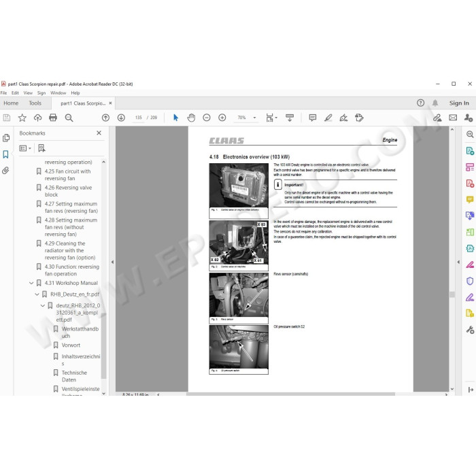Open the Help menu
The image size is (476, 476).
point(75,93)
